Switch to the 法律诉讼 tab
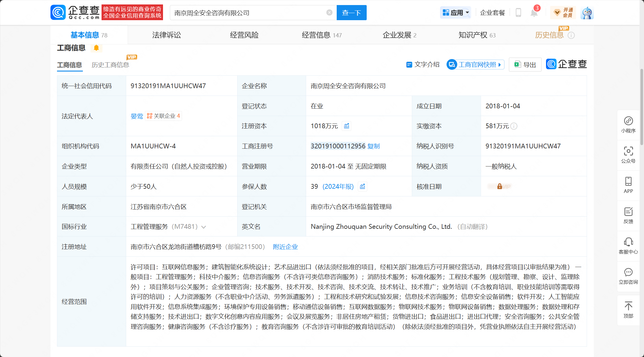Screen dimensions: 644x357 coord(166,35)
